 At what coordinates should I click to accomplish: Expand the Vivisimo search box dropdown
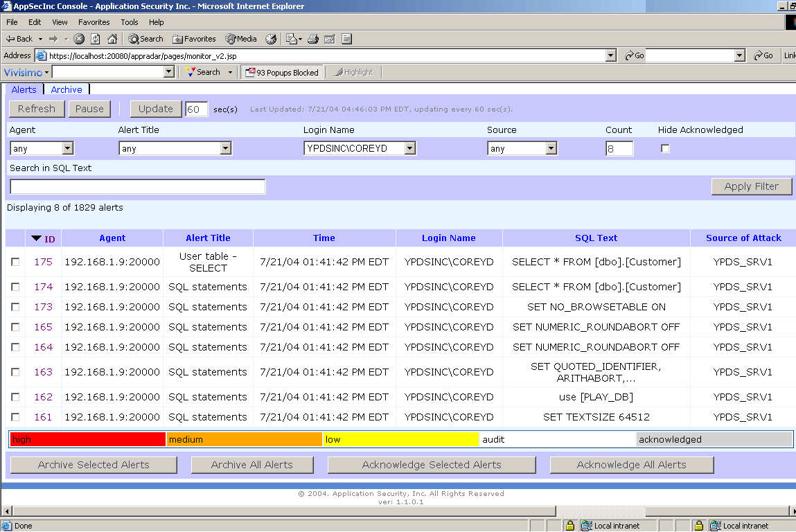click(170, 72)
